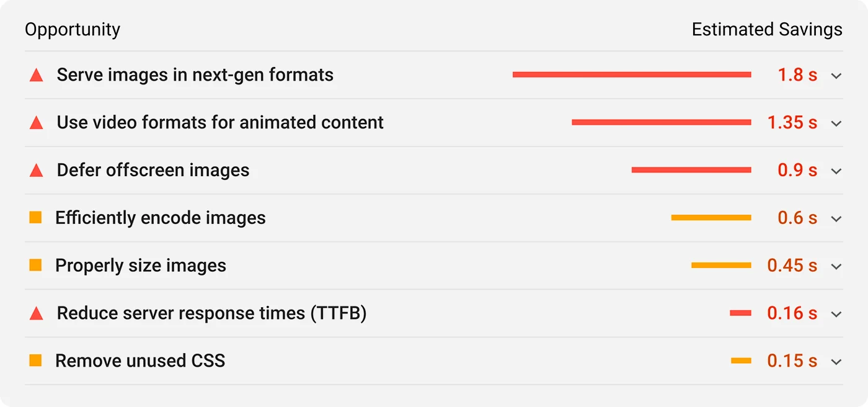Image resolution: width=868 pixels, height=407 pixels.
Task: Expand the Remove unused CSS chevron
Action: (836, 362)
